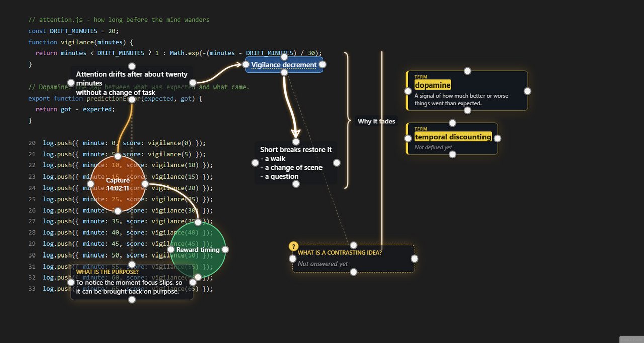The height and width of the screenshot is (343, 644).
Task: Click the 'Why it fades' group label
Action: (x=376, y=121)
